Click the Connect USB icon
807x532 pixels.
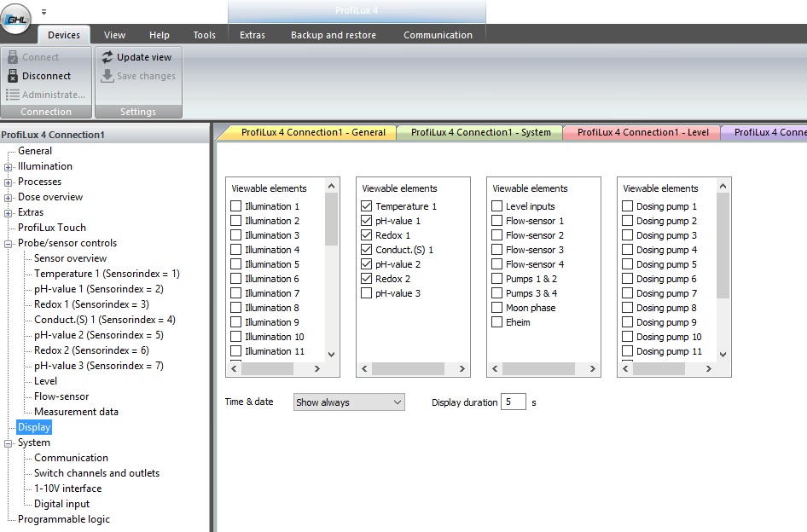point(13,57)
